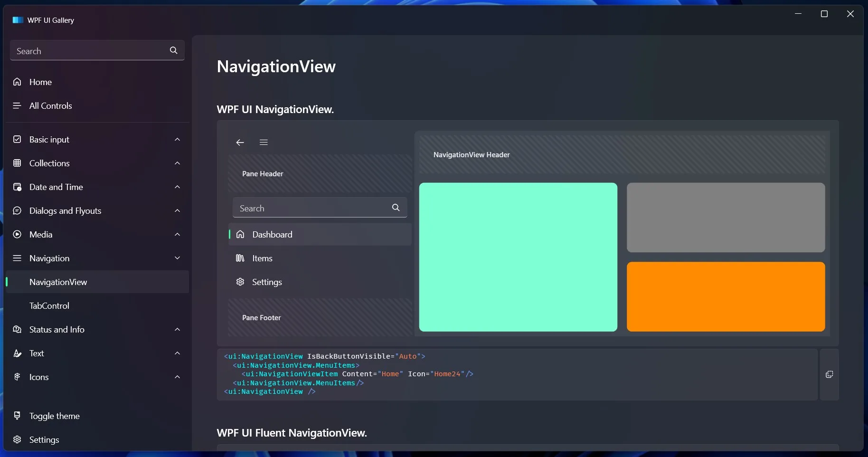
Task: Minimize the WPF UI Gallery window
Action: 798,14
